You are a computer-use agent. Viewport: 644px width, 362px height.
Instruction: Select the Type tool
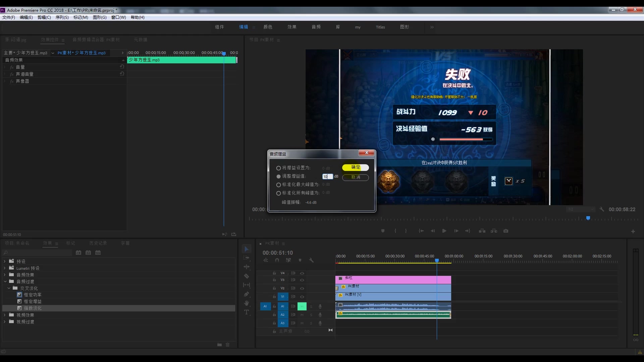(x=247, y=312)
